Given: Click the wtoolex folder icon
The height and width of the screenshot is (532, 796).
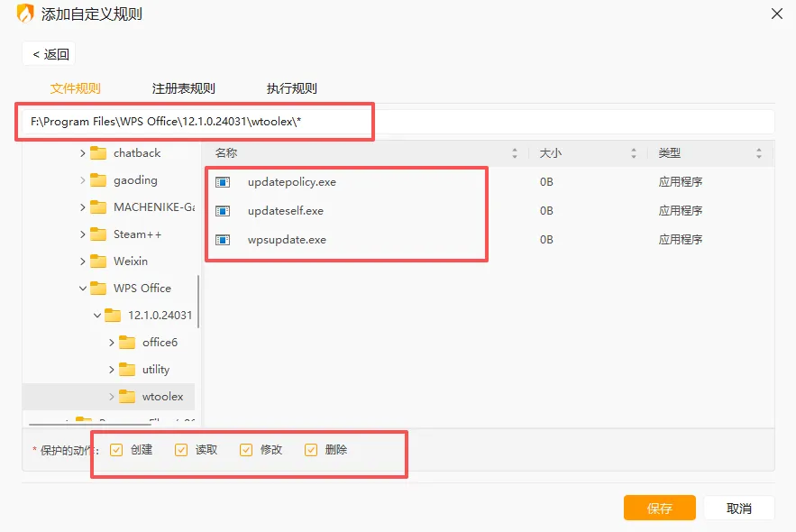Looking at the screenshot, I should pos(127,397).
